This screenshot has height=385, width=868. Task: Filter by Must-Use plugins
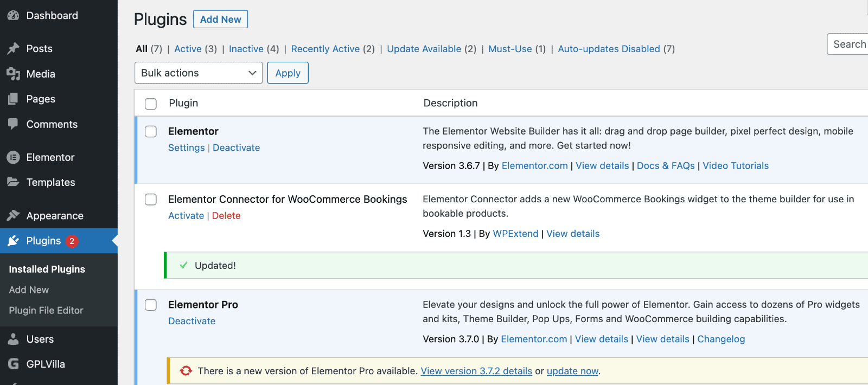pyautogui.click(x=510, y=49)
